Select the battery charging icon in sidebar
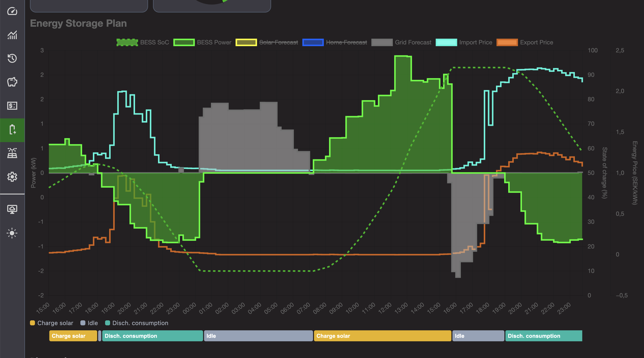This screenshot has width=644, height=358. tap(12, 130)
